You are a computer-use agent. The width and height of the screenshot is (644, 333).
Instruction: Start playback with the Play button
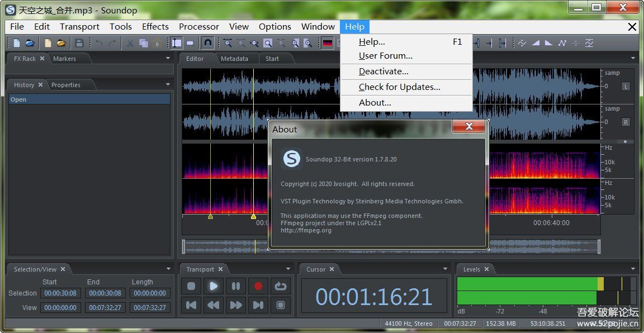214,286
